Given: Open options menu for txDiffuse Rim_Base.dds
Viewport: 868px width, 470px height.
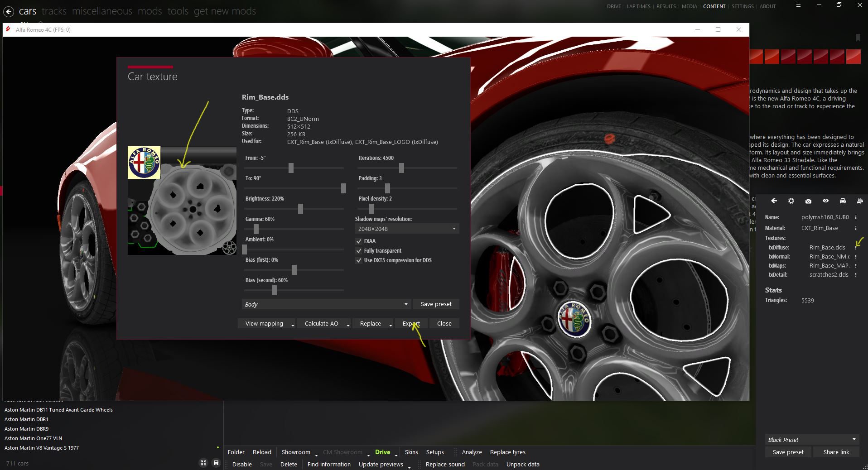Looking at the screenshot, I should click(x=856, y=248).
